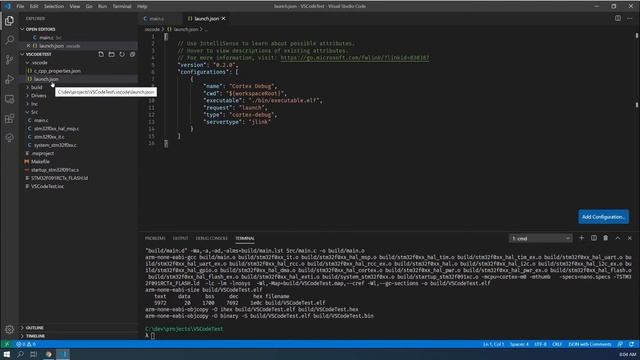Click JSON with Comments language mode
This screenshot has height=360, width=640.
(590, 344)
